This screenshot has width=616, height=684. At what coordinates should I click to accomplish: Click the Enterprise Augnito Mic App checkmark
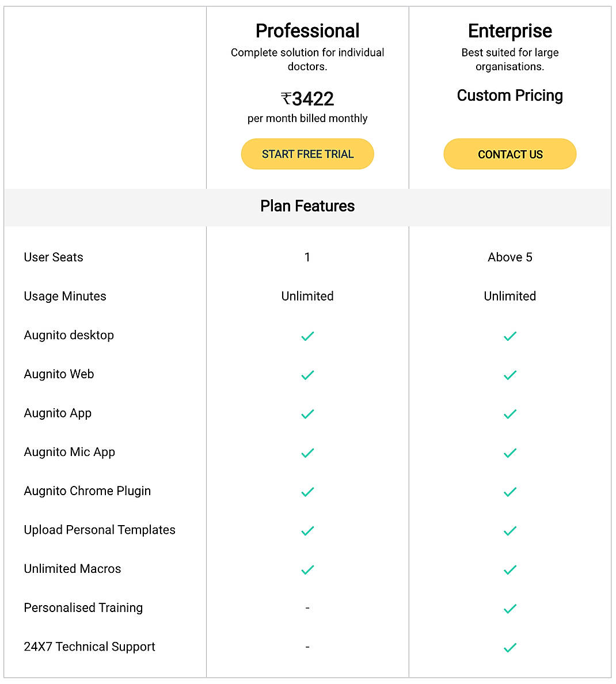click(509, 453)
